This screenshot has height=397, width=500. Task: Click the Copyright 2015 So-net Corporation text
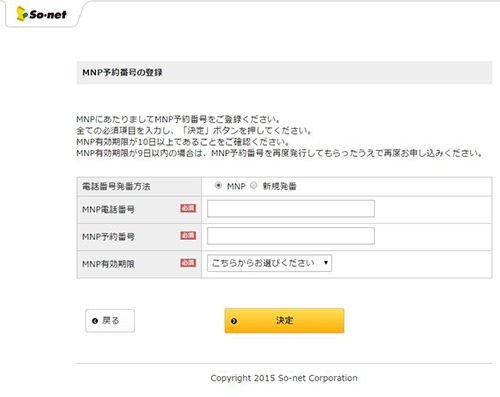[284, 378]
